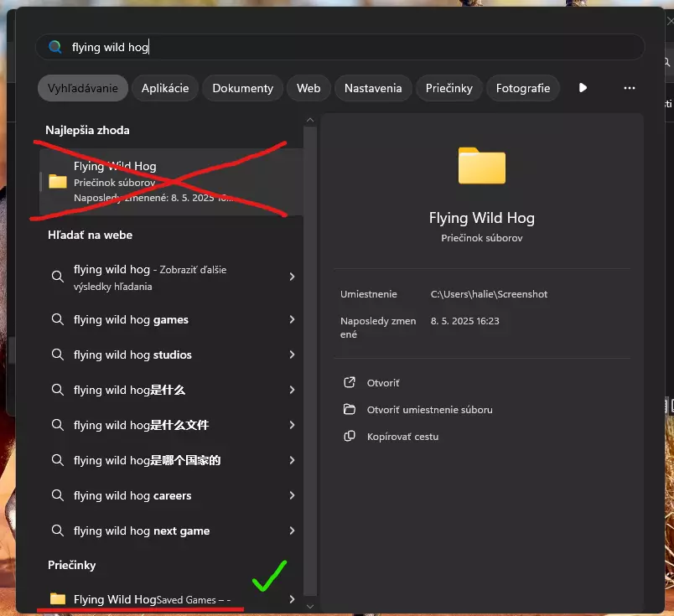Click the 'Hľadať na webe' section heading
Screen dimensions: 674x616
click(90, 236)
